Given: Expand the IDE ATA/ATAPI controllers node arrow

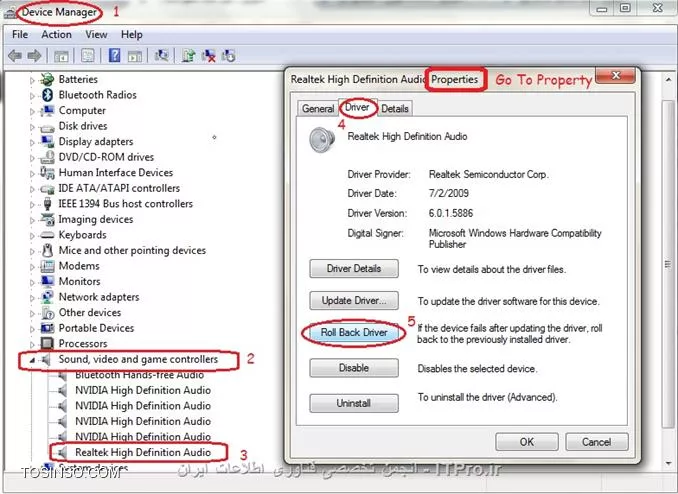Looking at the screenshot, I should (32, 189).
